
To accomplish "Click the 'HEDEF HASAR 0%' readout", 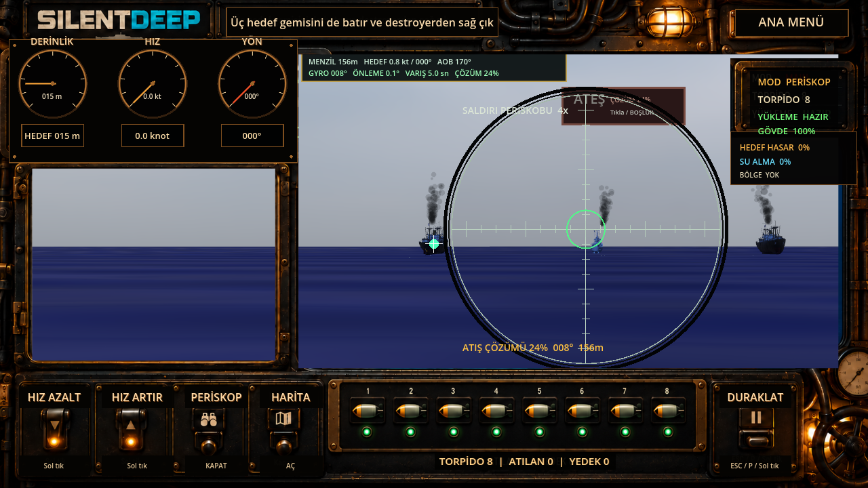I will (x=774, y=147).
